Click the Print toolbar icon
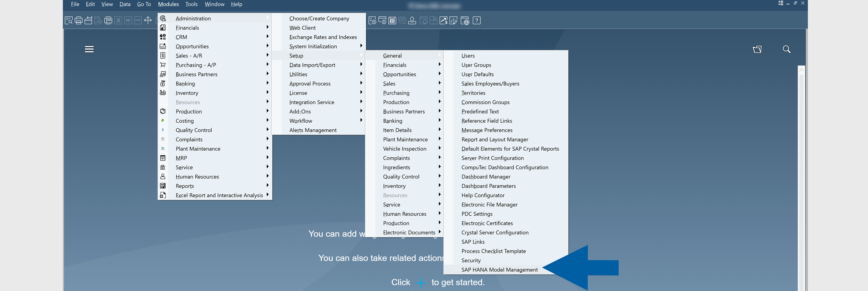The width and height of the screenshot is (868, 291). [x=78, y=20]
